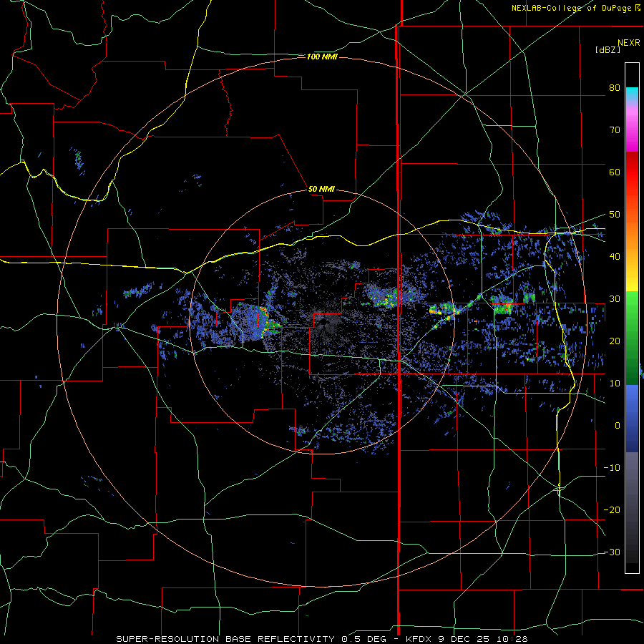Click the 100 NMI range ring label
The height and width of the screenshot is (644, 644).
(x=322, y=57)
